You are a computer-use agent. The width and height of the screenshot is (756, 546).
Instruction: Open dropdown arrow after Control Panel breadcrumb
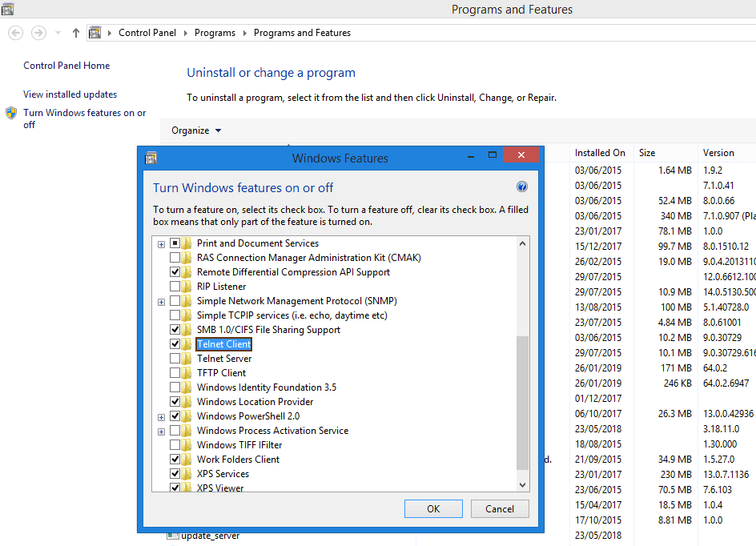pyautogui.click(x=186, y=33)
